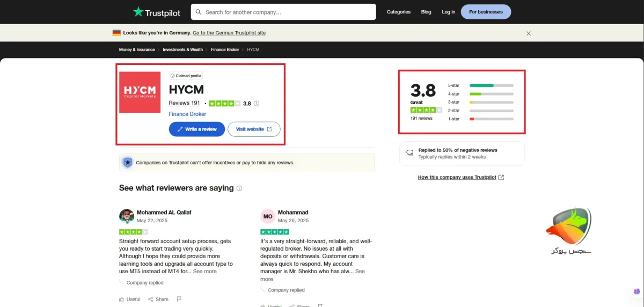
Task: Click Log in in the header
Action: coord(449,12)
